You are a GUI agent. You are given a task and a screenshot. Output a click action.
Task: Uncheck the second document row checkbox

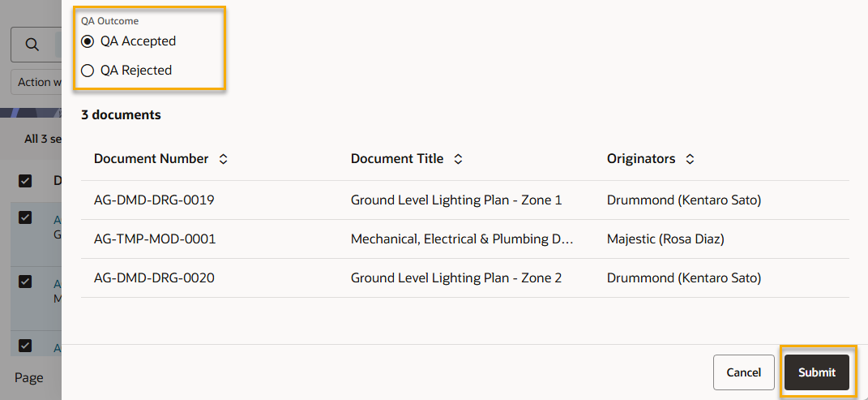[25, 282]
